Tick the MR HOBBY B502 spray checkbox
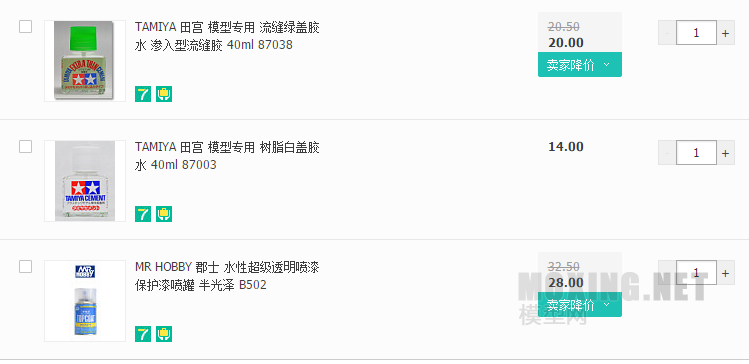The width and height of the screenshot is (749, 364). click(x=25, y=266)
